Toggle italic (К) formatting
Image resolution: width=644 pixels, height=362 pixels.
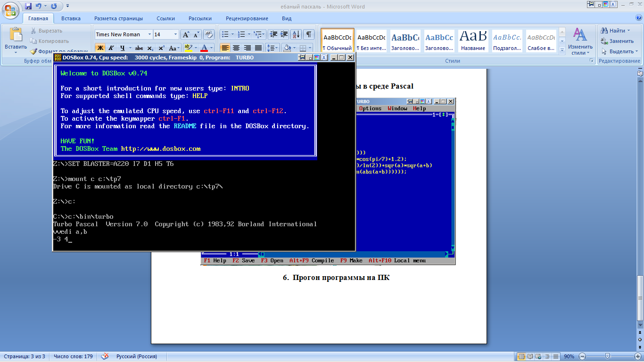point(111,48)
